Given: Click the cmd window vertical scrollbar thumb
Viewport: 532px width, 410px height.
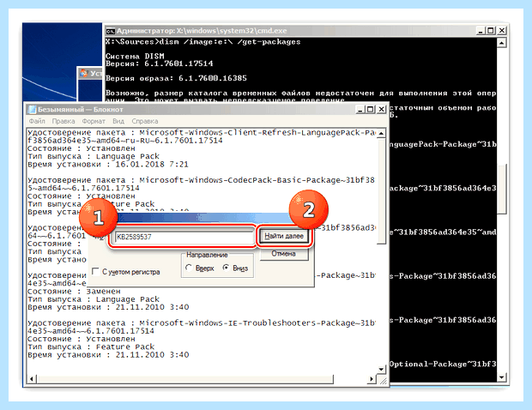Looking at the screenshot, I should tap(501, 190).
